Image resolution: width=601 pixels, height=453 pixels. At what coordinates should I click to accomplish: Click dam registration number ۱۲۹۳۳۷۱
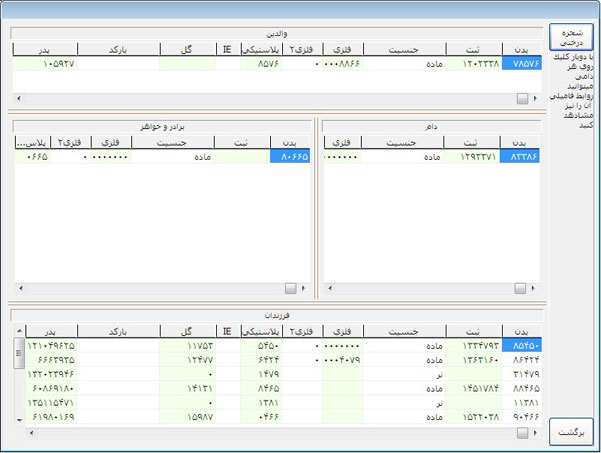pos(472,156)
